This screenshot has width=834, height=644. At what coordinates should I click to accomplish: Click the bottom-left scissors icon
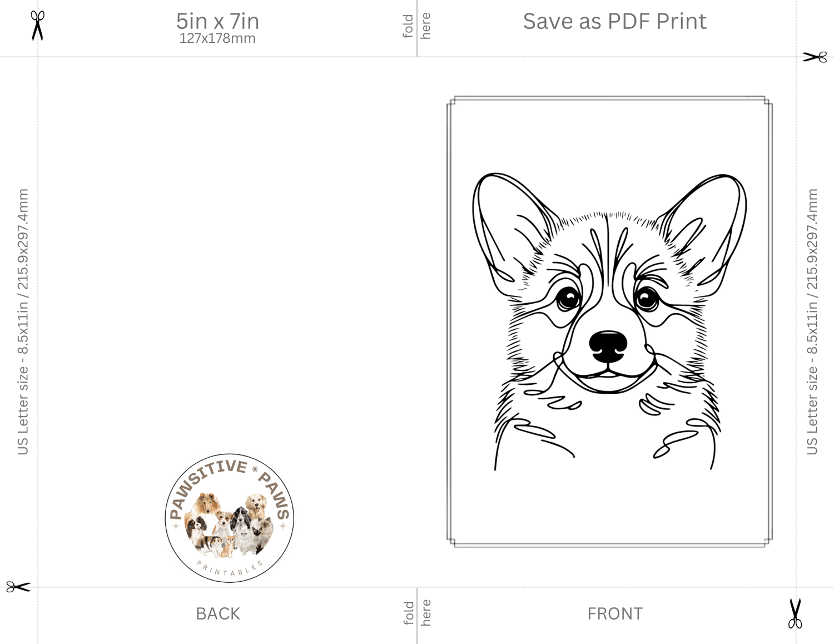[x=18, y=587]
